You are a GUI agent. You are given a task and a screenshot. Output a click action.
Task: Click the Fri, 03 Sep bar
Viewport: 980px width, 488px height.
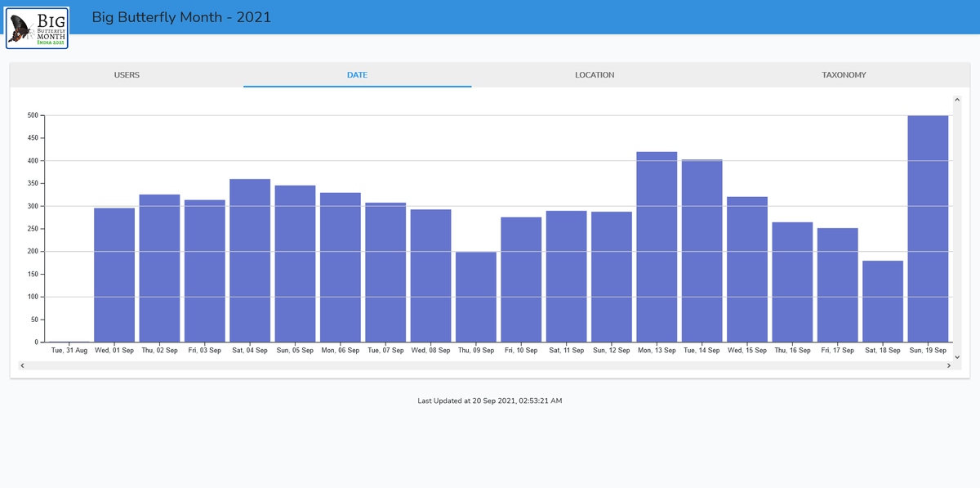pos(205,271)
